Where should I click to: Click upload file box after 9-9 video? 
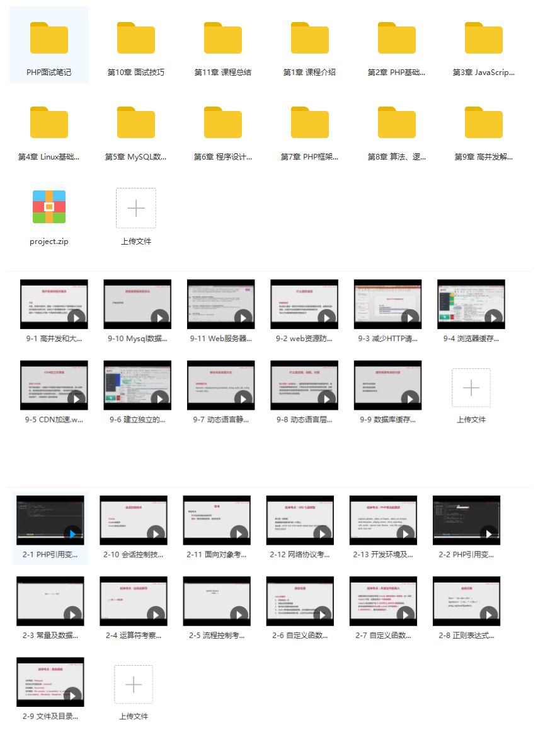click(471, 388)
